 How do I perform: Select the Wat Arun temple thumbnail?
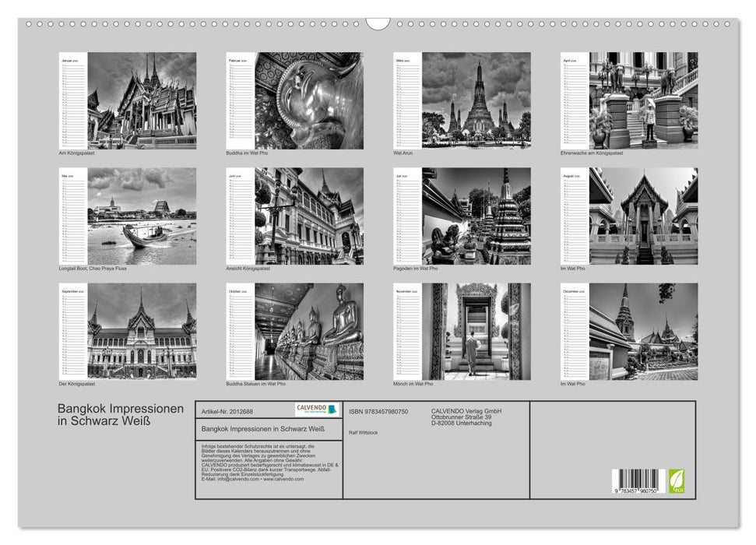(x=477, y=100)
